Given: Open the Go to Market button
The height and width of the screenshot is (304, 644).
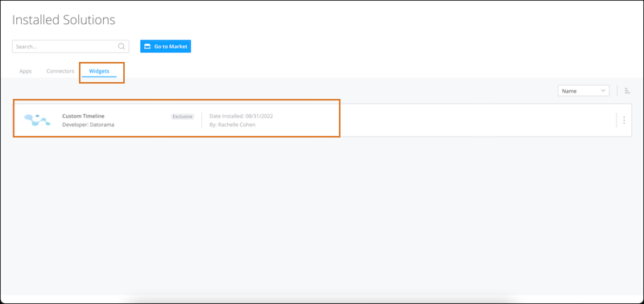Looking at the screenshot, I should [166, 47].
